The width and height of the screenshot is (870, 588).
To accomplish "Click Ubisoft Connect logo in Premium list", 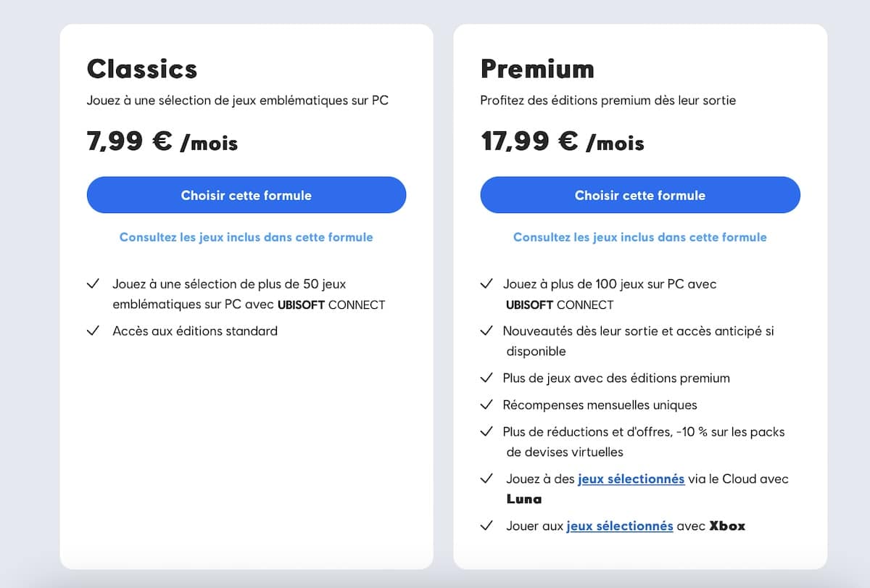I will pos(560,305).
